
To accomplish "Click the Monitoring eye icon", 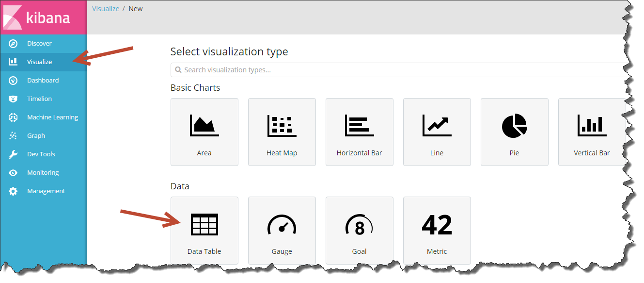I will click(x=13, y=173).
